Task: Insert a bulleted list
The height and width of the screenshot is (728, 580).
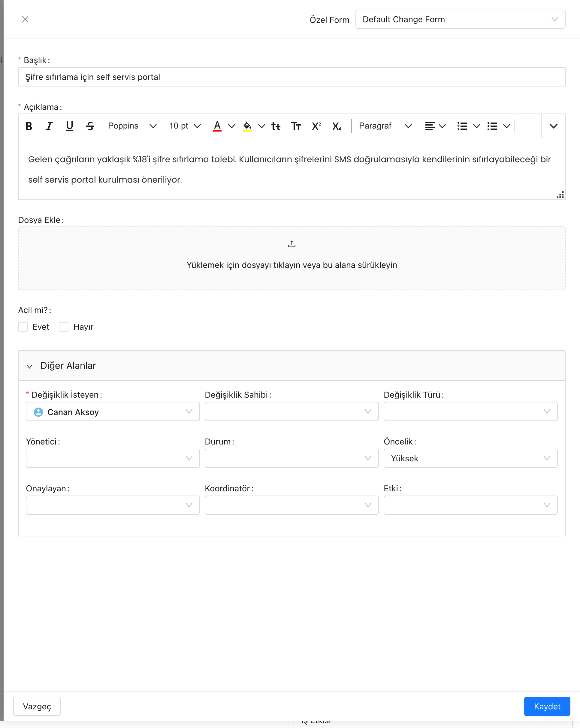Action: tap(492, 126)
